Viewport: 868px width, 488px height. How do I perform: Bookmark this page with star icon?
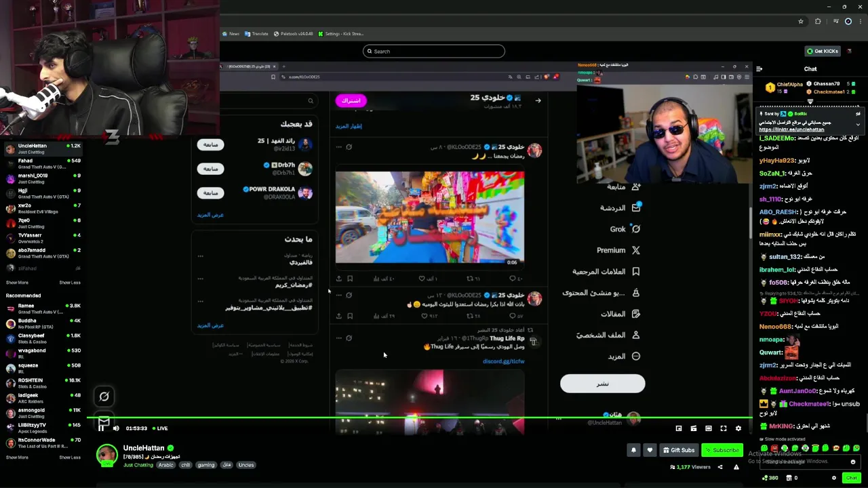(801, 21)
